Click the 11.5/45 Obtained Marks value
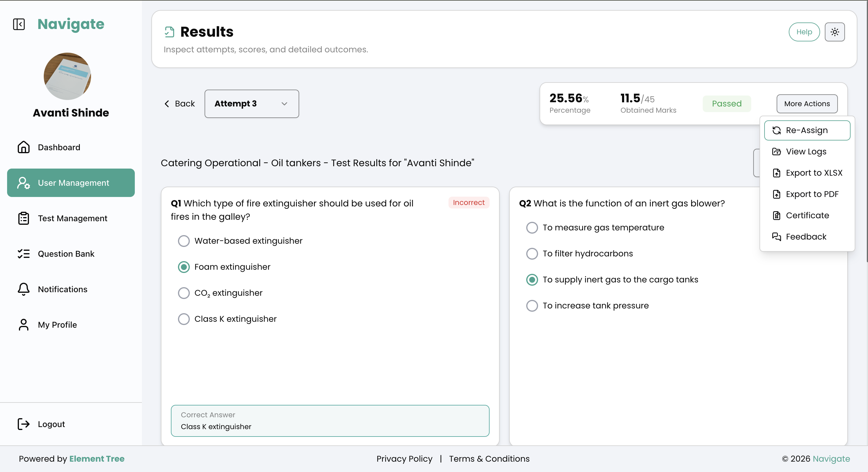This screenshot has height=472, width=868. [637, 98]
